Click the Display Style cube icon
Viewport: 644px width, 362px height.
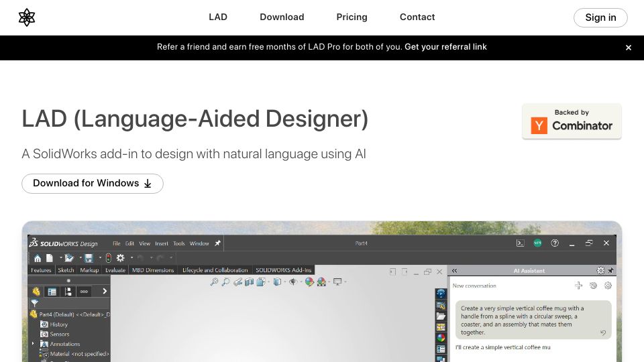(277, 282)
